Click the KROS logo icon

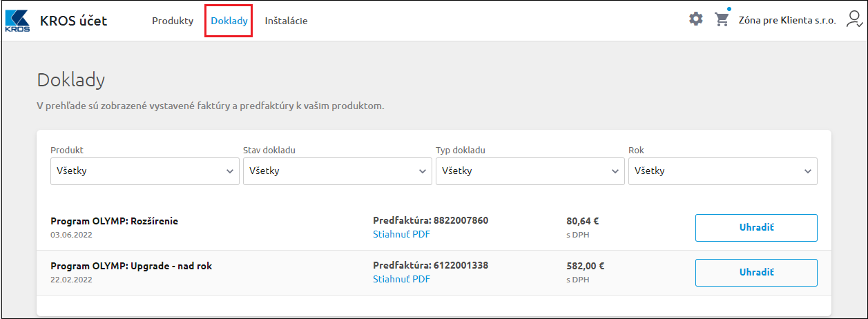tap(17, 21)
